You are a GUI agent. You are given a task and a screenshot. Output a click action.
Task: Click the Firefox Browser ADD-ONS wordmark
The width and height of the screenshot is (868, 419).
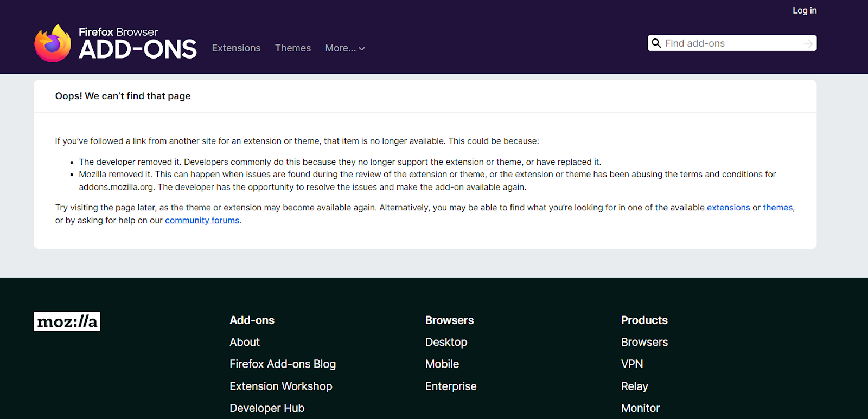coord(138,43)
